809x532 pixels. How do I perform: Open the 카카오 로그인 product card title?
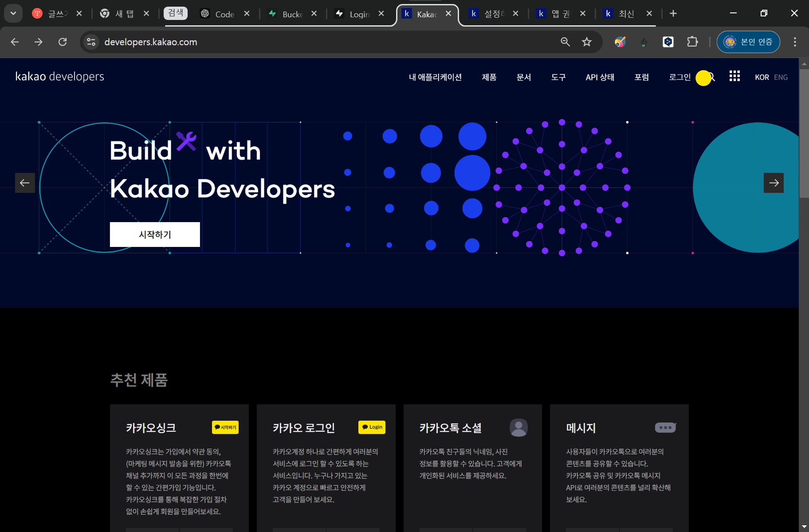coord(304,428)
